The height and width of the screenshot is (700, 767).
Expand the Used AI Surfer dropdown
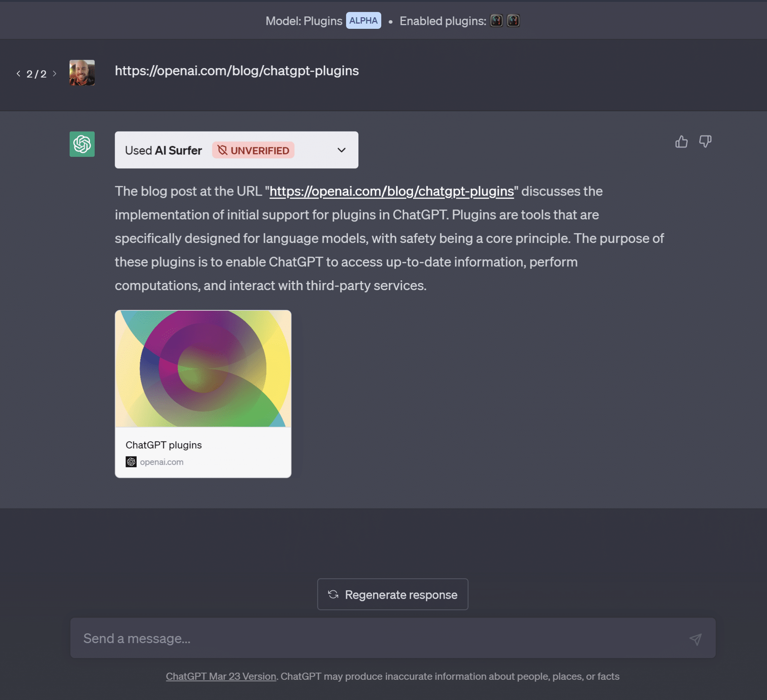[341, 150]
